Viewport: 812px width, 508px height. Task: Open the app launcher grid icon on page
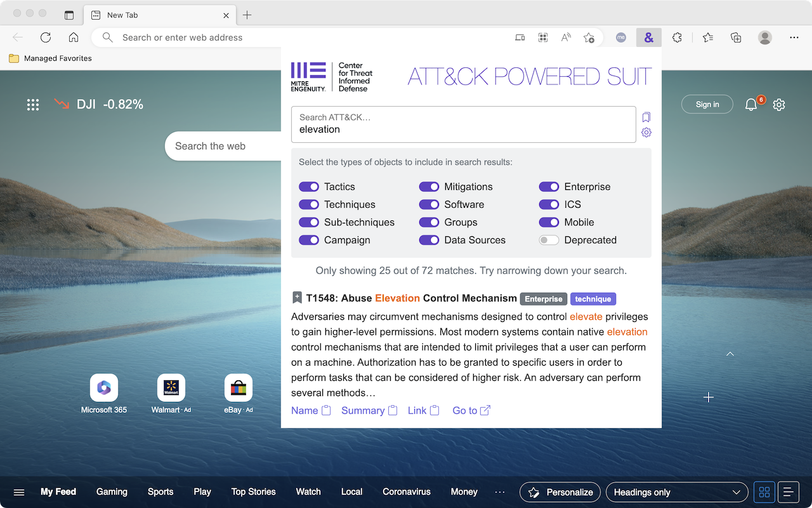coord(33,105)
